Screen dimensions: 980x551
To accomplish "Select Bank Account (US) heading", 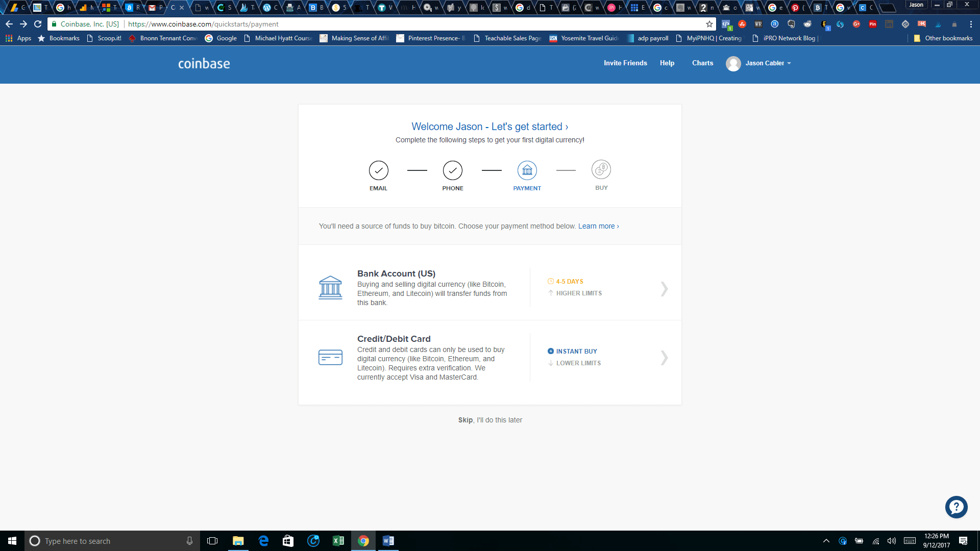I will (396, 273).
